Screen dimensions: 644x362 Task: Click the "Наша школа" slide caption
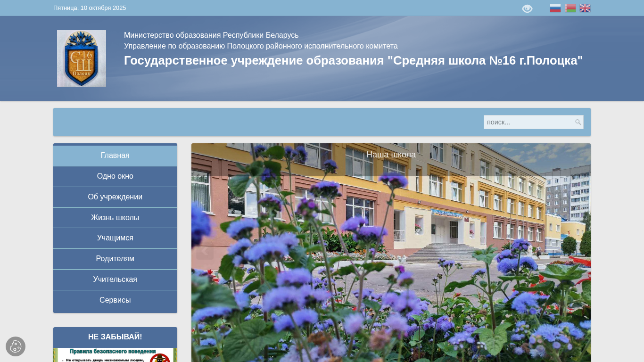391,155
